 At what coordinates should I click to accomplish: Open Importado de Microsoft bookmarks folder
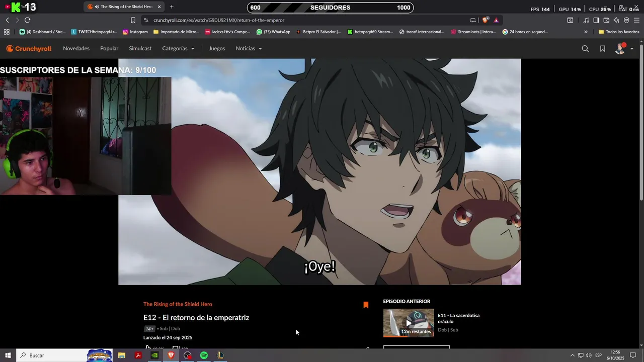pyautogui.click(x=176, y=32)
